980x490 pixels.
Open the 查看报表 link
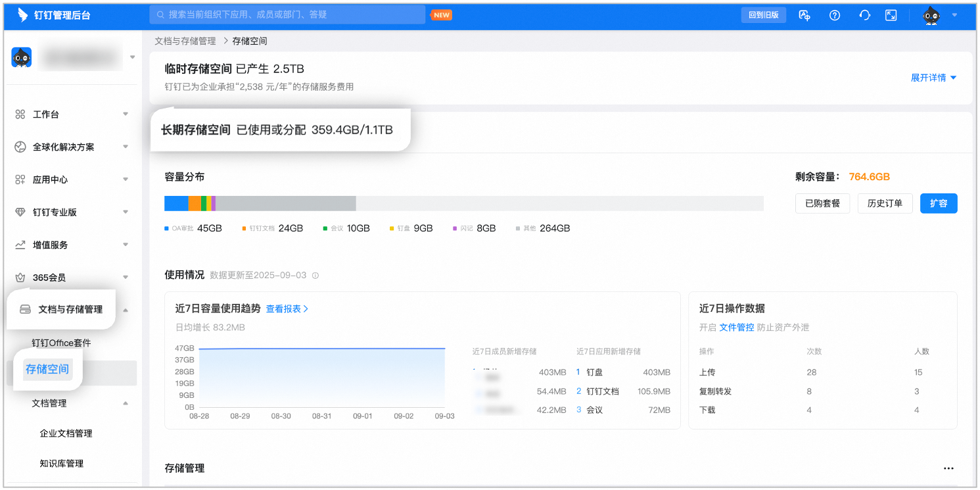coord(287,308)
